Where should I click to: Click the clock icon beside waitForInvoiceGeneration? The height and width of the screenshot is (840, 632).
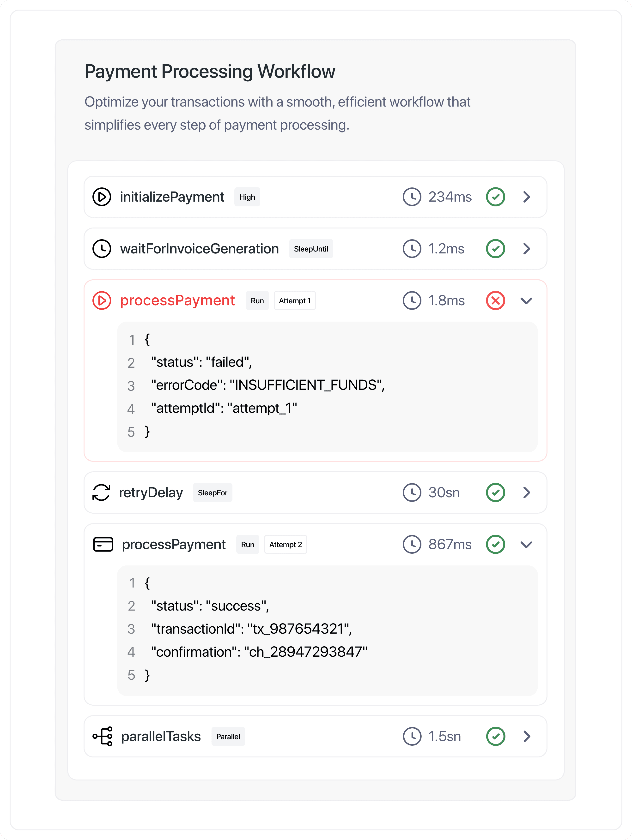tap(102, 249)
